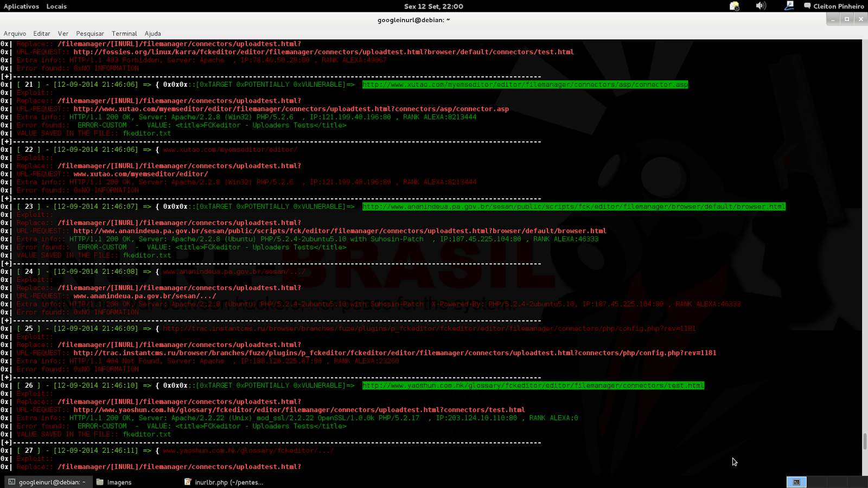Open the Aplicativos menu in top panel
This screenshot has width=868, height=488.
21,7
